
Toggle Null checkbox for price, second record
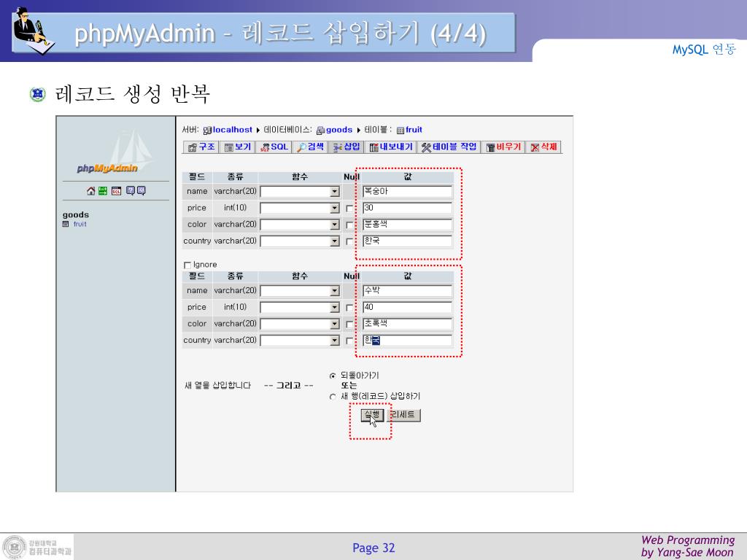click(x=349, y=308)
